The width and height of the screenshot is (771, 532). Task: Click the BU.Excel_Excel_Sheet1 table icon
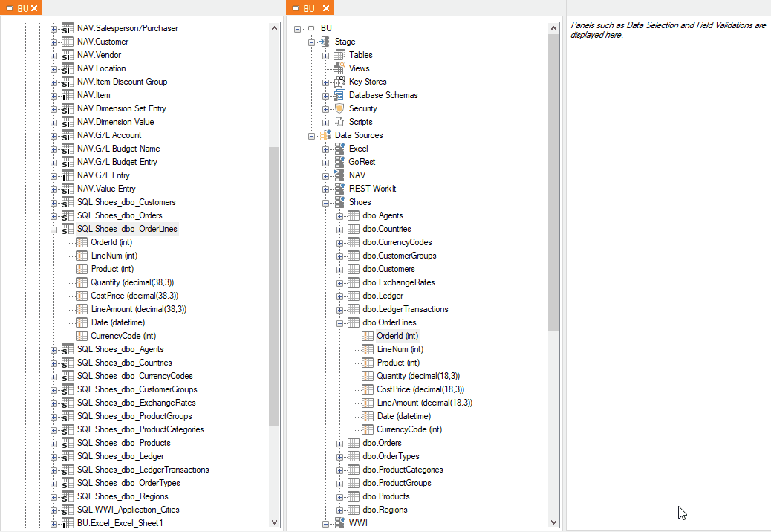point(68,523)
